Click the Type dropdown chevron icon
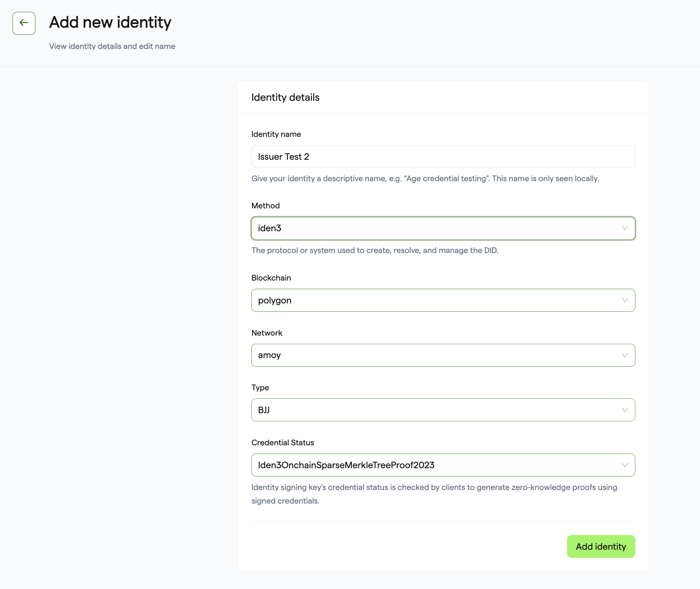 (x=625, y=410)
